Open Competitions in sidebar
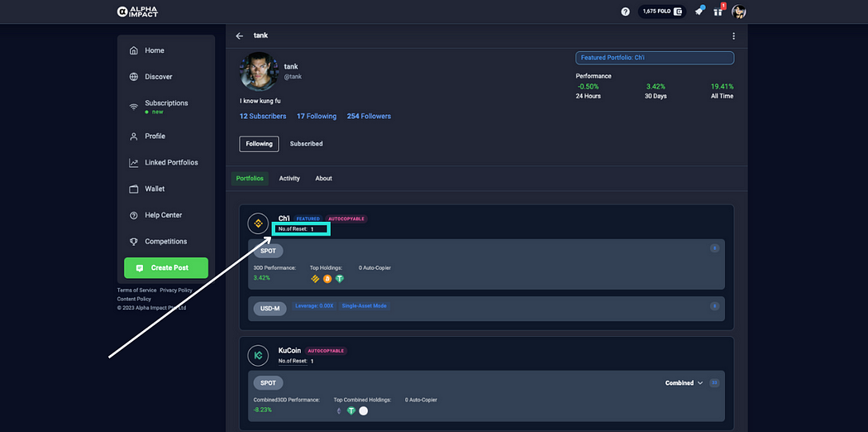Image resolution: width=868 pixels, height=432 pixels. coord(165,242)
